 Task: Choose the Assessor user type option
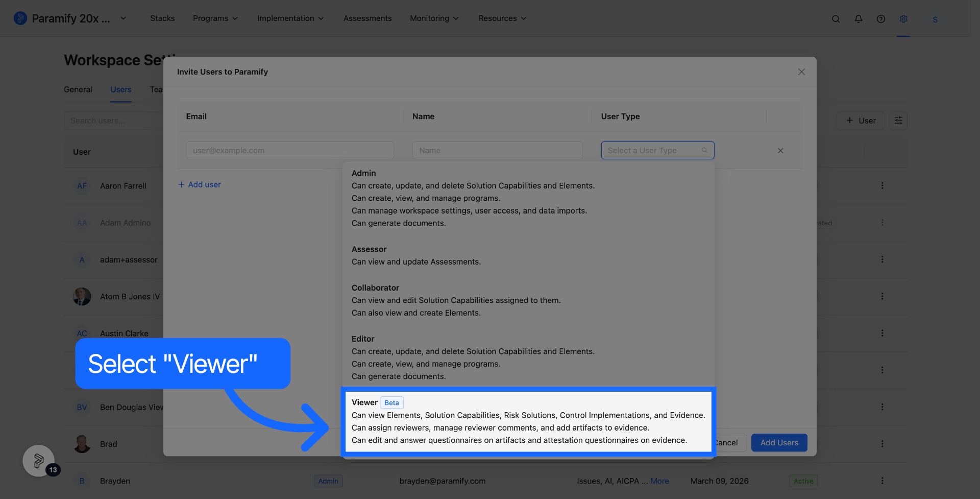pos(528,255)
